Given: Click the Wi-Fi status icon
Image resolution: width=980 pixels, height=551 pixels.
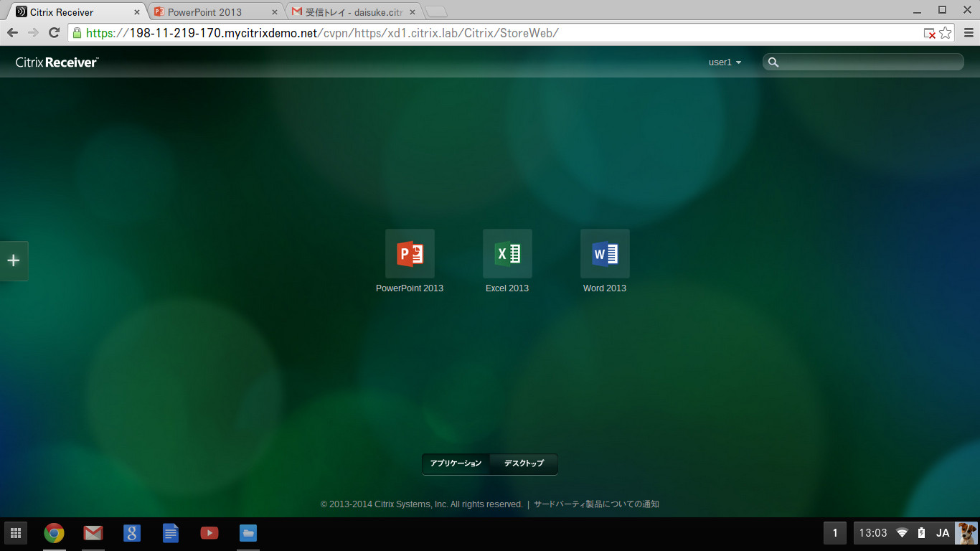Looking at the screenshot, I should click(x=902, y=533).
